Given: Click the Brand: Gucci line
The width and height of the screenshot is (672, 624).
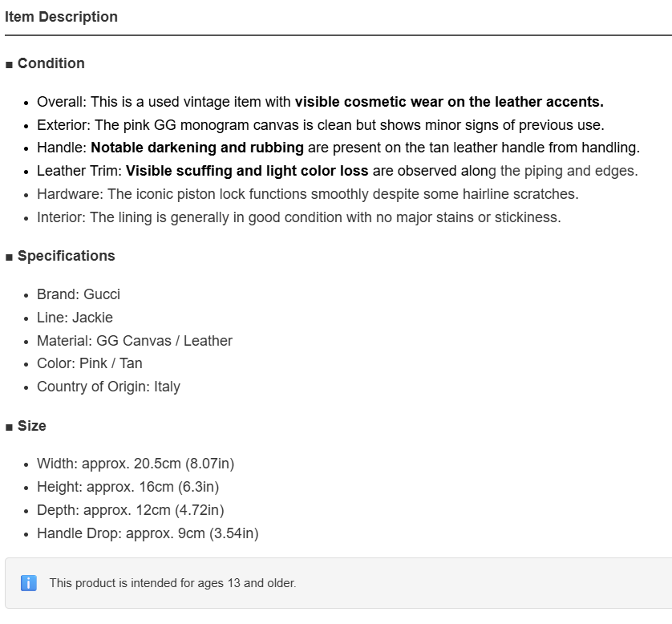Looking at the screenshot, I should [x=79, y=294].
